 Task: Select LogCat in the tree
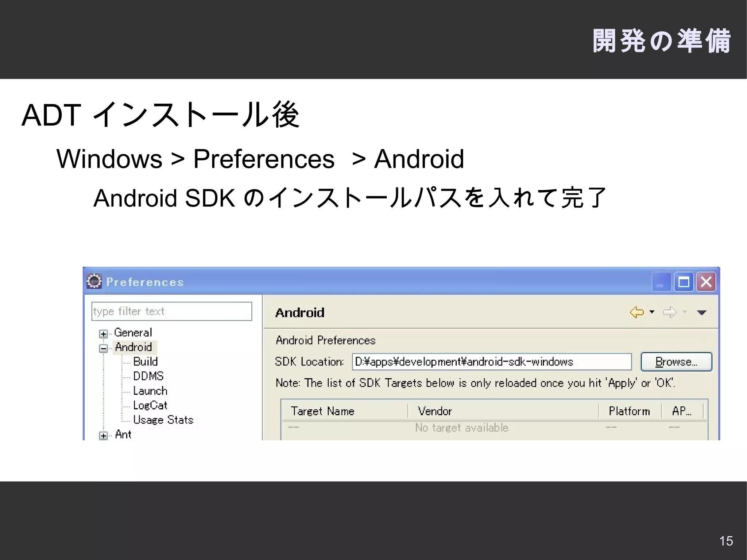pyautogui.click(x=150, y=405)
